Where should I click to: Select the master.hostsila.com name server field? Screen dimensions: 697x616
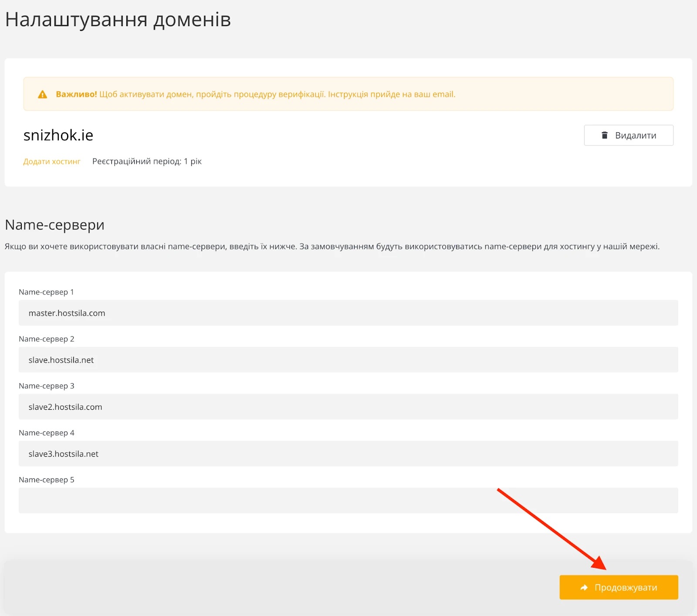tap(348, 313)
